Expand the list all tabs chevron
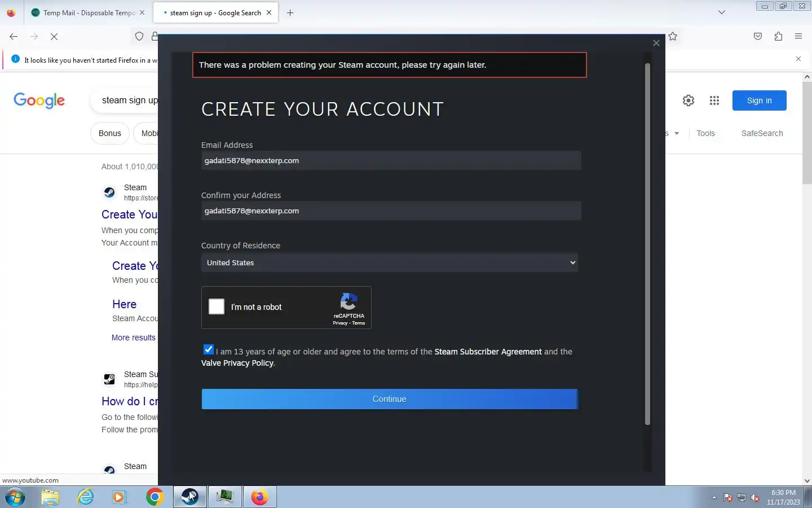Viewport: 812px width, 508px height. [722, 12]
